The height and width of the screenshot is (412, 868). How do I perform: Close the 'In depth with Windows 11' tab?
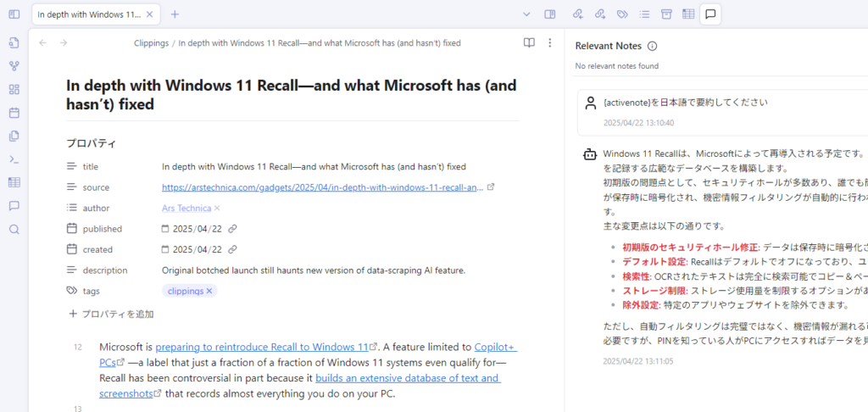point(149,14)
